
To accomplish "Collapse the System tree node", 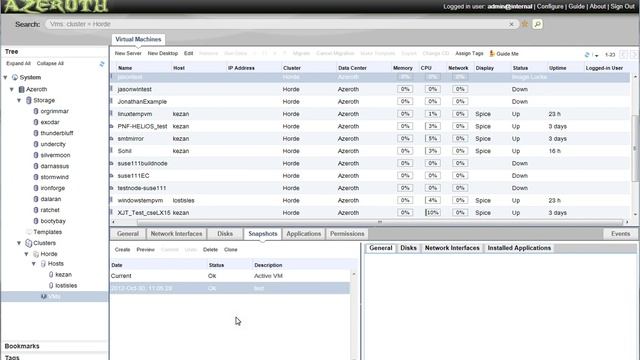I will [6, 77].
